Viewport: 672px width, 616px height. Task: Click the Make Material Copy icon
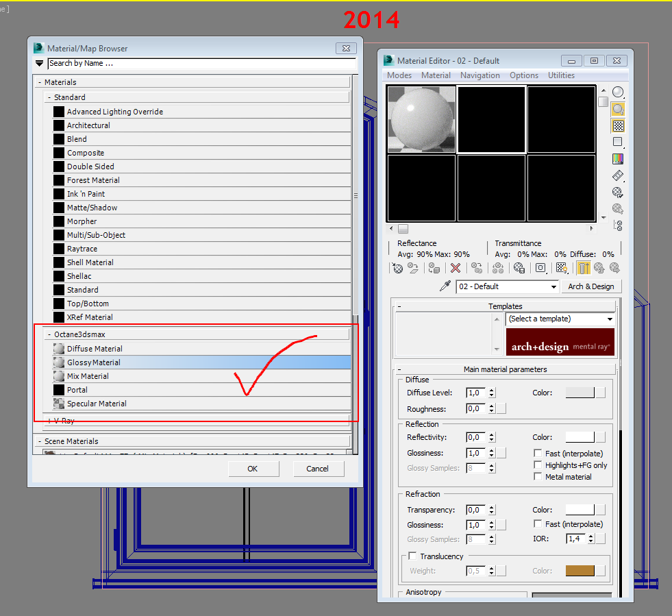477,269
